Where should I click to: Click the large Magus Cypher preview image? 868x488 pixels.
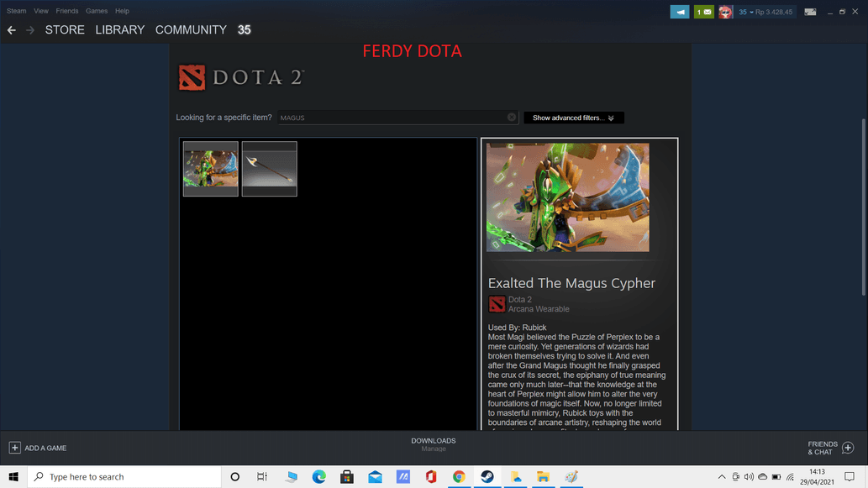point(568,197)
